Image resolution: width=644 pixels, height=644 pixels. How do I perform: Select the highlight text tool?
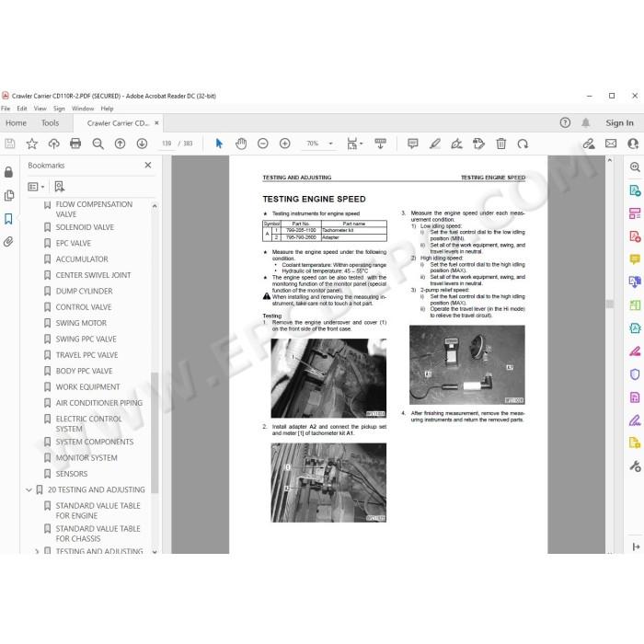point(435,144)
